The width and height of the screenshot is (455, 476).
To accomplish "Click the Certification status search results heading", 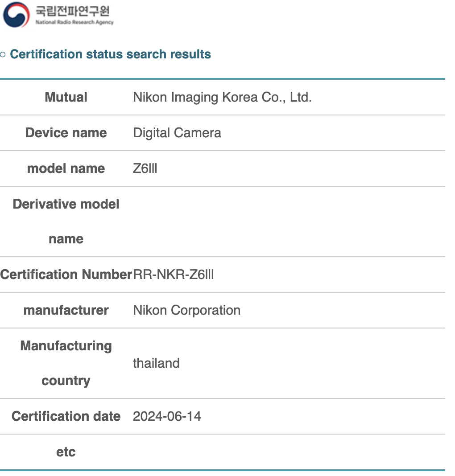I will [x=110, y=54].
